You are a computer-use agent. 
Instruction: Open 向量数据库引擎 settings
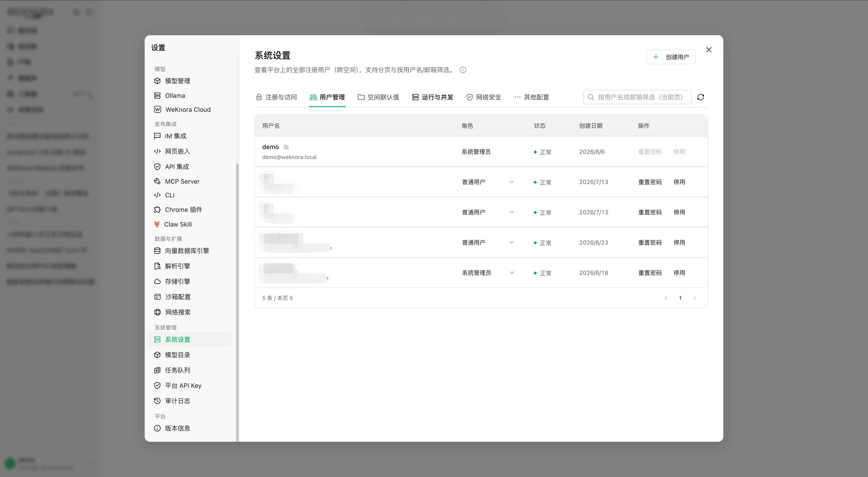point(190,251)
